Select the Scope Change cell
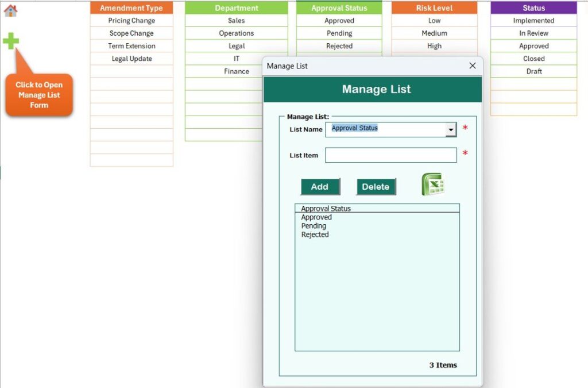This screenshot has height=388, width=588. [131, 33]
